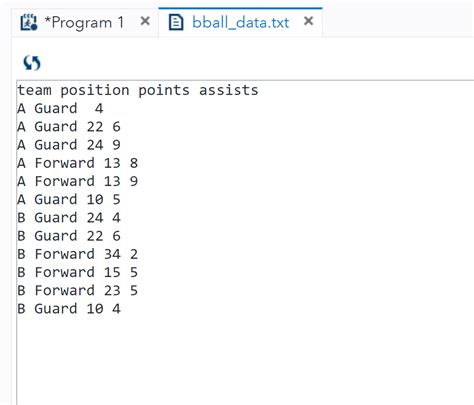Viewport: 474px width, 405px height.
Task: Reload the file with the refresh icon
Action: (x=32, y=63)
